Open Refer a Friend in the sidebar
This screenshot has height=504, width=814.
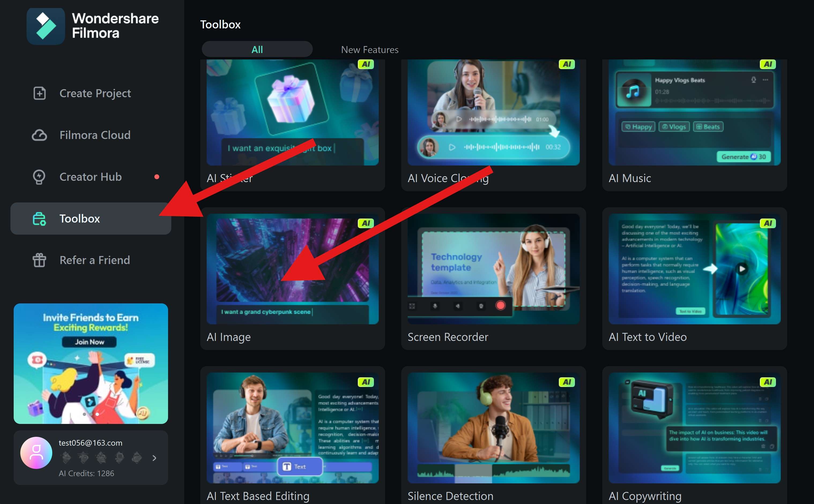[x=91, y=260]
